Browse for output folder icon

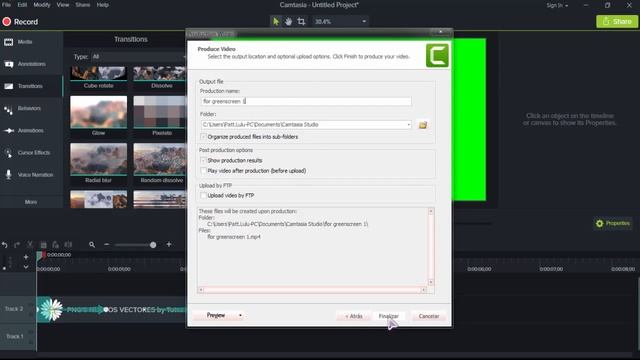point(423,125)
